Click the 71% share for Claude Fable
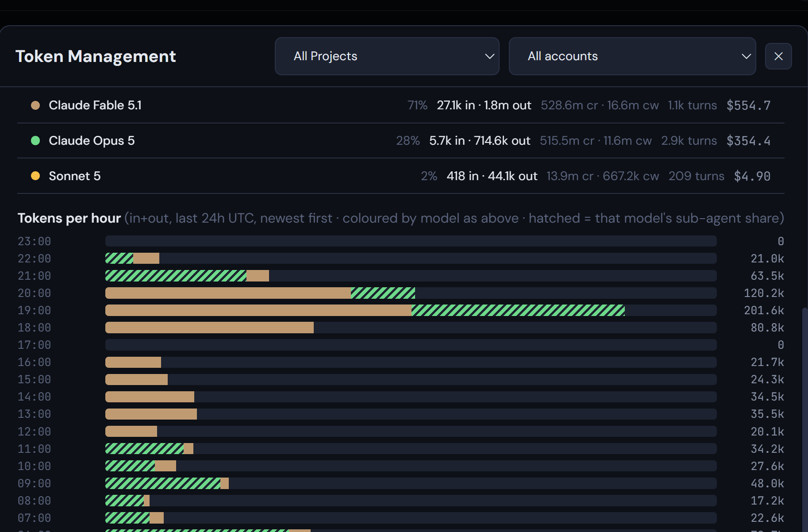The width and height of the screenshot is (808, 532). pos(417,105)
